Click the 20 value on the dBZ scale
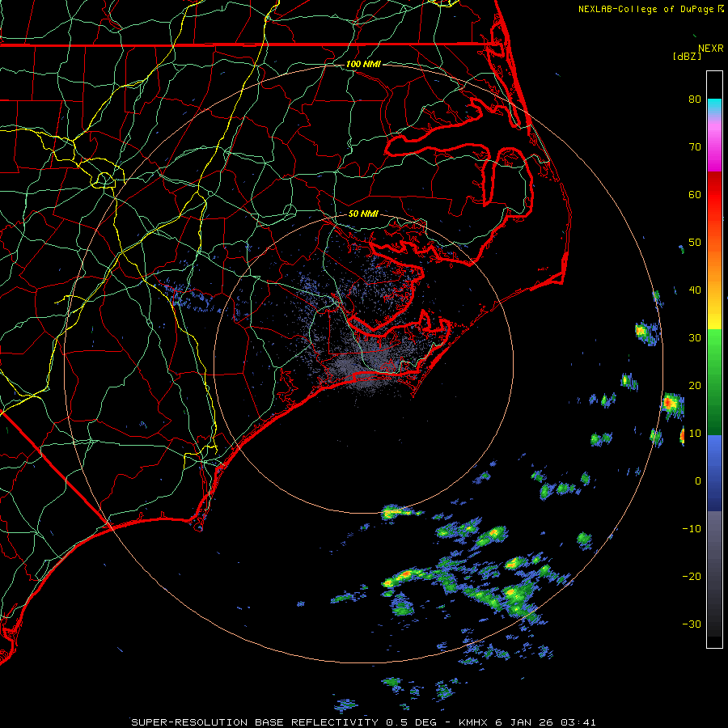The width and height of the screenshot is (728, 728). [x=695, y=385]
